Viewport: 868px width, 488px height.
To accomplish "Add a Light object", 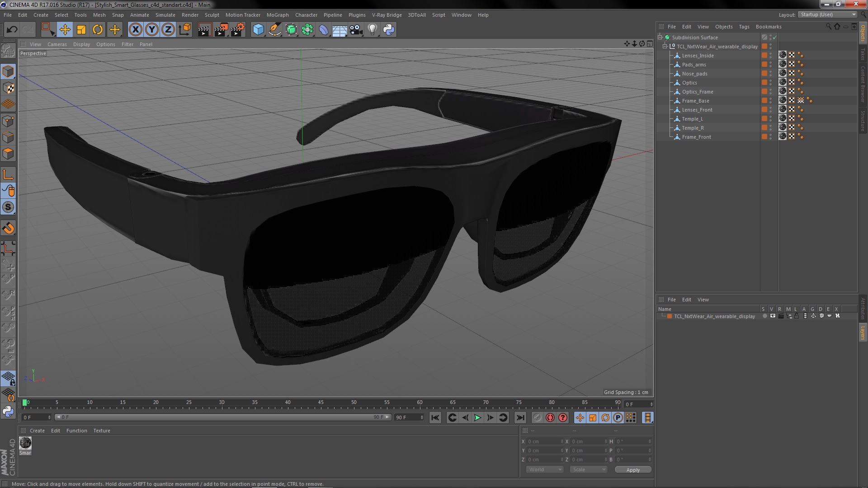I will tap(372, 30).
